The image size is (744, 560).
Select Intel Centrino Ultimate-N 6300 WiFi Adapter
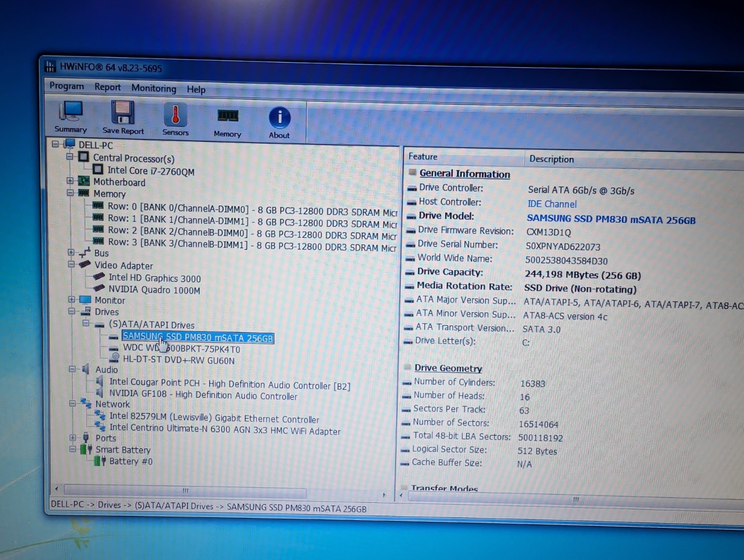pyautogui.click(x=225, y=429)
